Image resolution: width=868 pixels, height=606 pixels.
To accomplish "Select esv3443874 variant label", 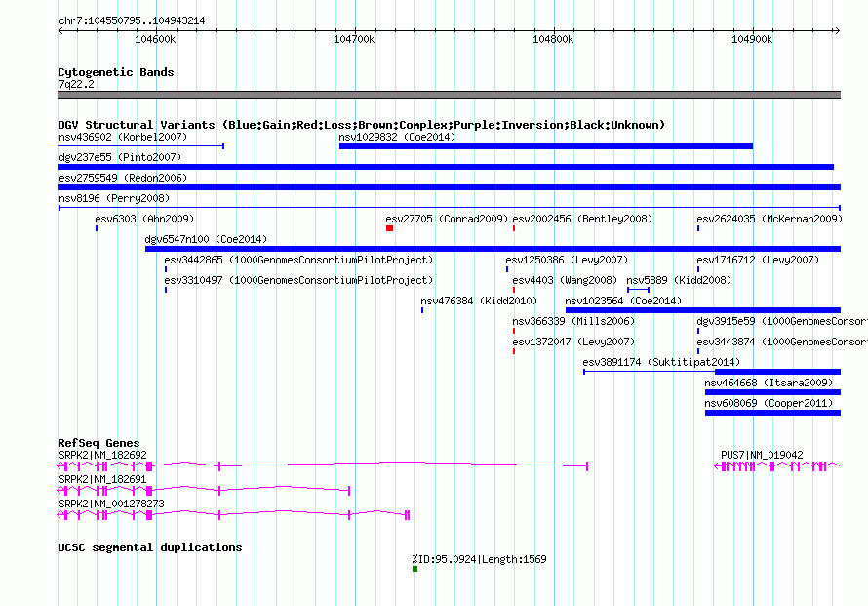I will pyautogui.click(x=781, y=342).
